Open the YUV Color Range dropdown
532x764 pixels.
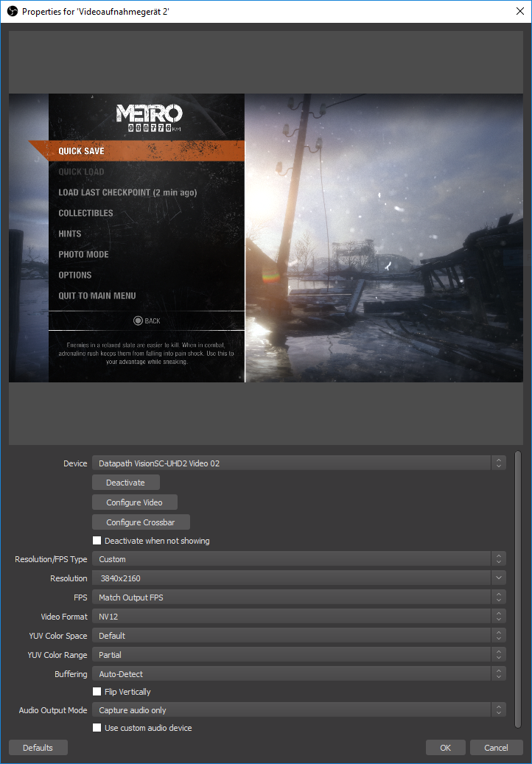(x=298, y=654)
